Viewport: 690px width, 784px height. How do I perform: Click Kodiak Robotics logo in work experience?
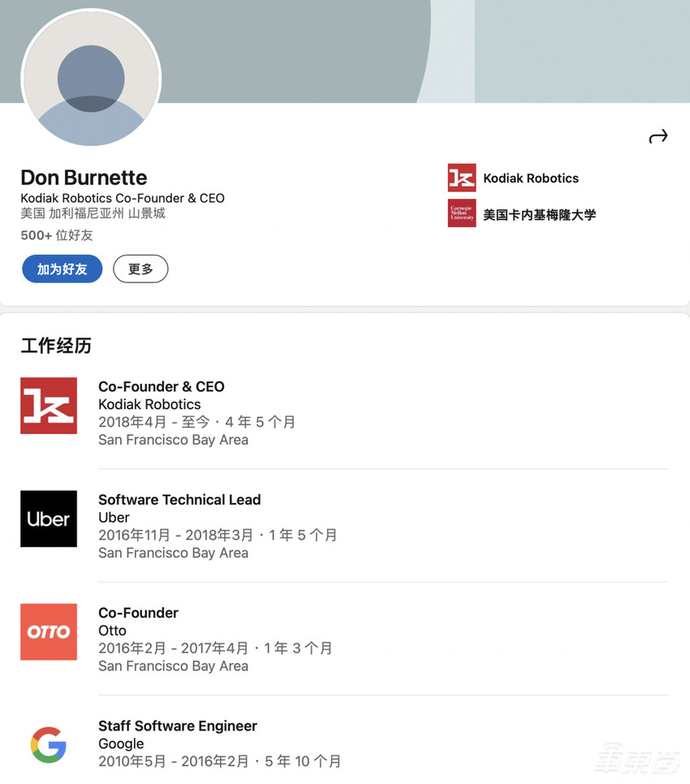[49, 406]
